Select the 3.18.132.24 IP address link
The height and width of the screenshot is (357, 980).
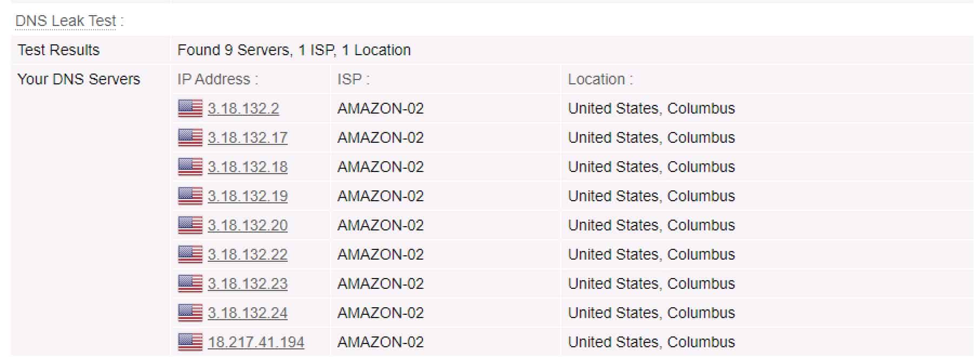248,313
